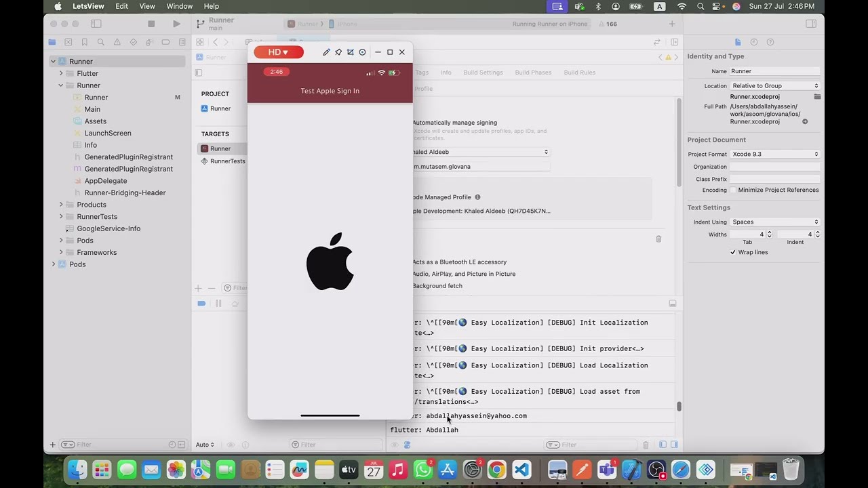Image resolution: width=868 pixels, height=488 pixels.
Task: Click the Apple sign-in logo in mirrored app
Action: pos(330,262)
